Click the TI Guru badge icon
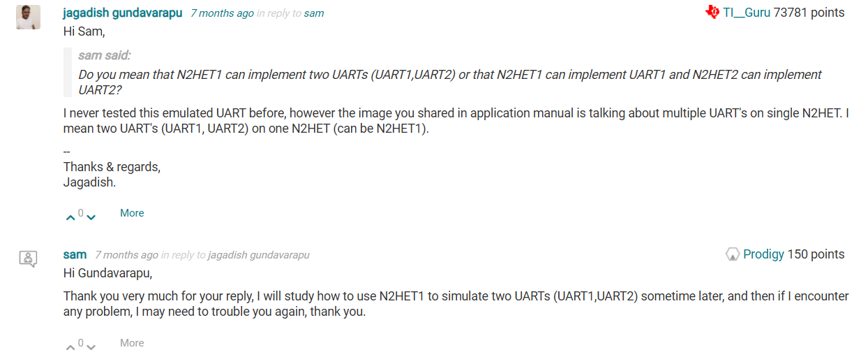The width and height of the screenshot is (868, 357). coord(712,13)
